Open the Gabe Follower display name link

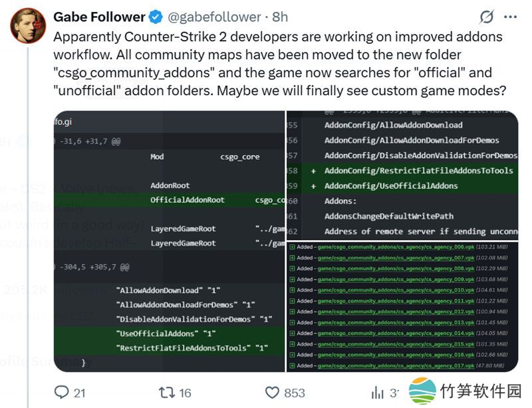pyautogui.click(x=99, y=17)
